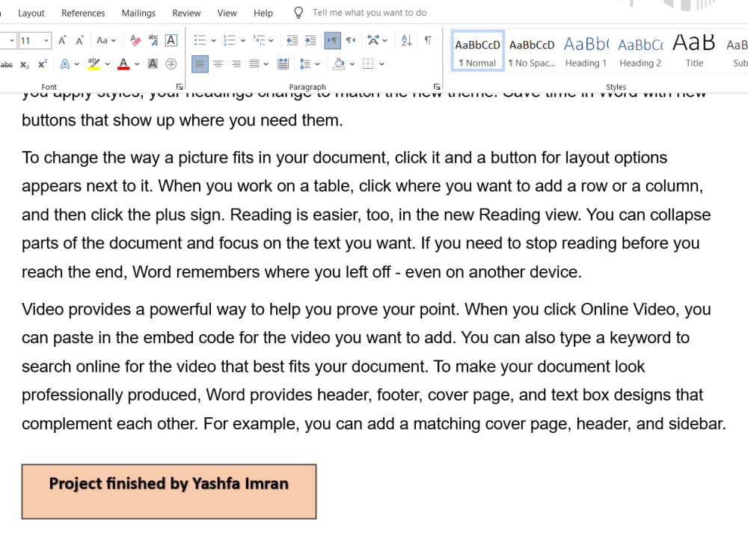Clear all formatting with eraser icon
The image size is (748, 560).
(135, 40)
